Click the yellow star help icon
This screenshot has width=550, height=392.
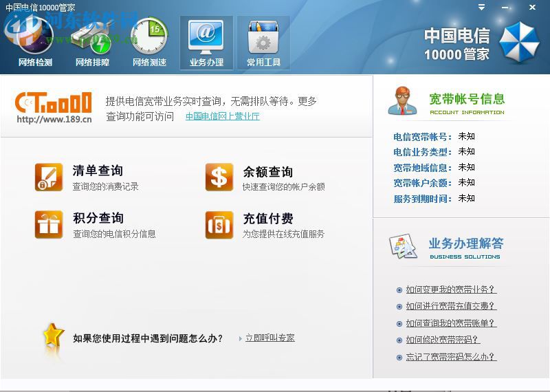pos(54,336)
